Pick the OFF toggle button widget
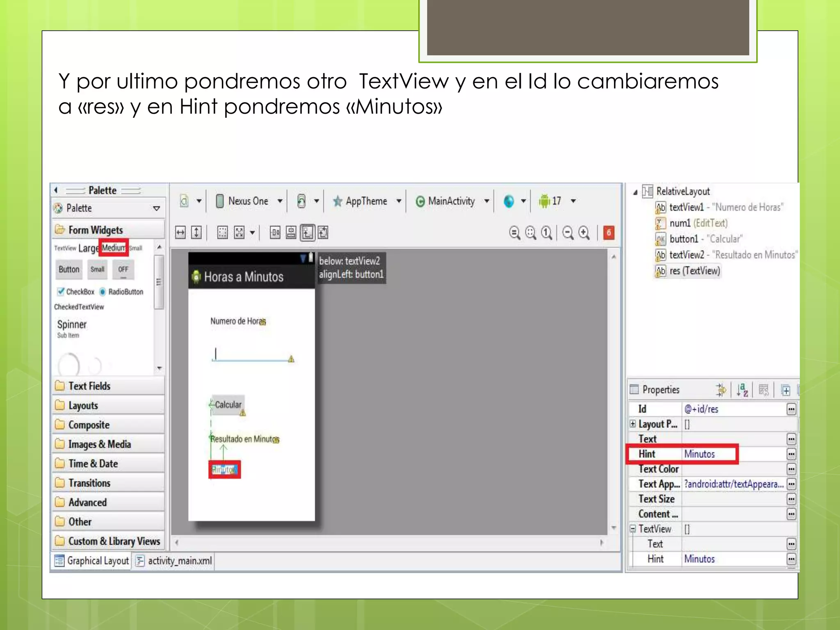 click(123, 269)
